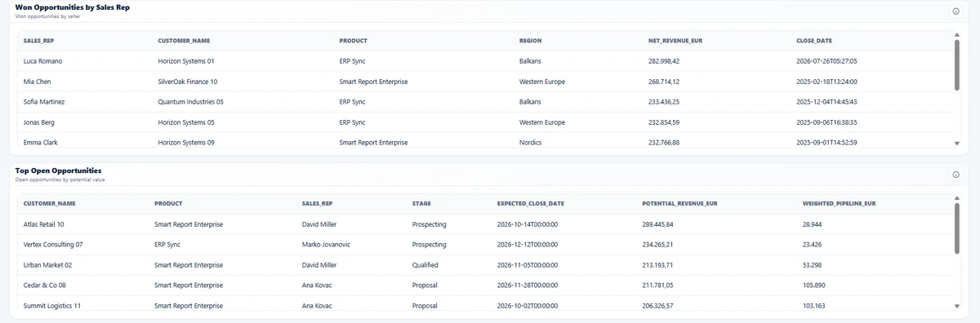980x323 pixels.
Task: Click close date 2026-07-26T05:27:05
Action: click(x=826, y=61)
